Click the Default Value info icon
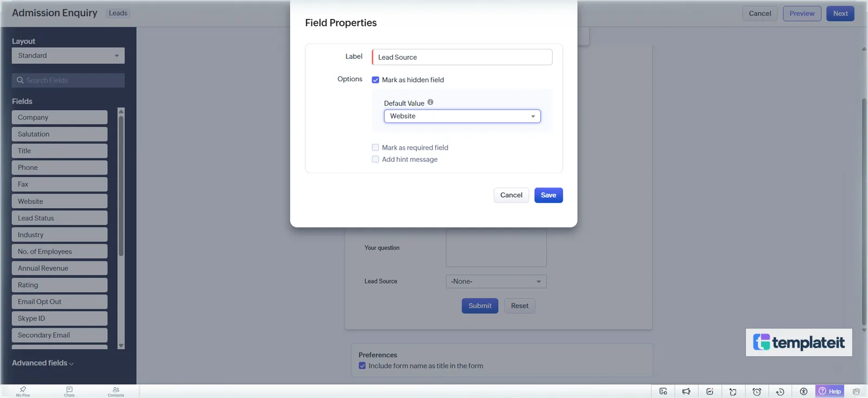This screenshot has width=868, height=398. coord(430,102)
